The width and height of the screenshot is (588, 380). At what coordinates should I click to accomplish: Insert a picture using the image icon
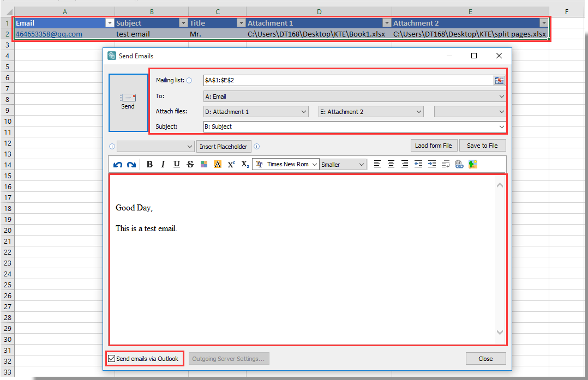473,164
